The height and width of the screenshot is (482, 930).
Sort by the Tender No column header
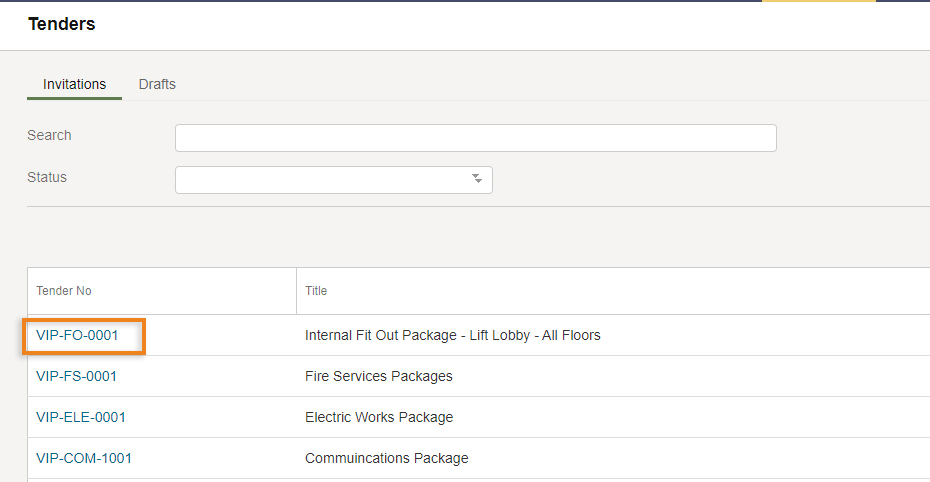[x=63, y=291]
